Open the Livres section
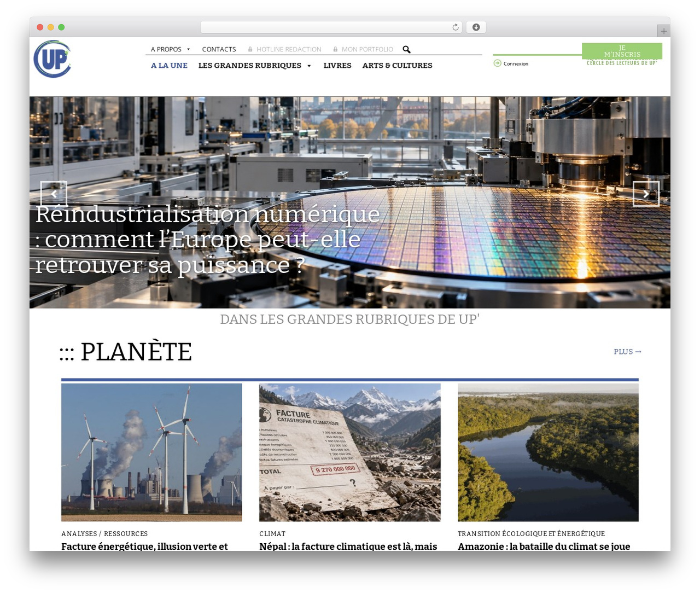The width and height of the screenshot is (700, 593). pyautogui.click(x=337, y=65)
